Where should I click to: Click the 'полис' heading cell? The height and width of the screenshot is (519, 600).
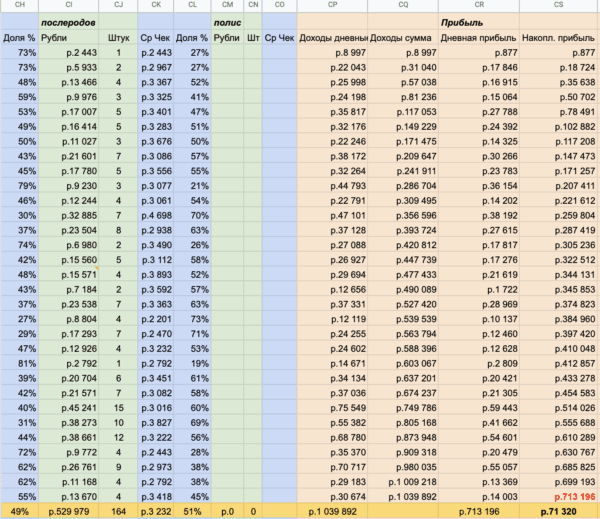tap(227, 23)
